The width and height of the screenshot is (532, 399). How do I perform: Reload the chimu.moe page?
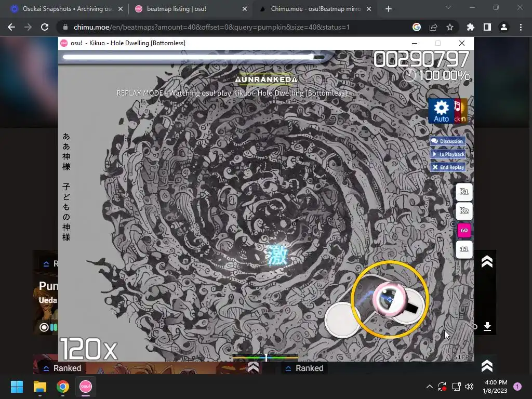point(45,27)
